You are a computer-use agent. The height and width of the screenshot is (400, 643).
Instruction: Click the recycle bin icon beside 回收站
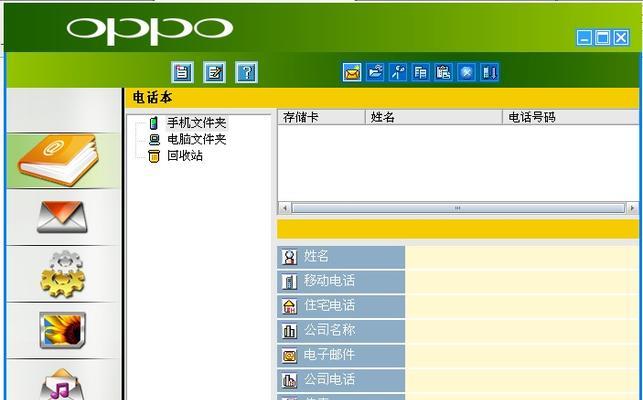pos(154,156)
